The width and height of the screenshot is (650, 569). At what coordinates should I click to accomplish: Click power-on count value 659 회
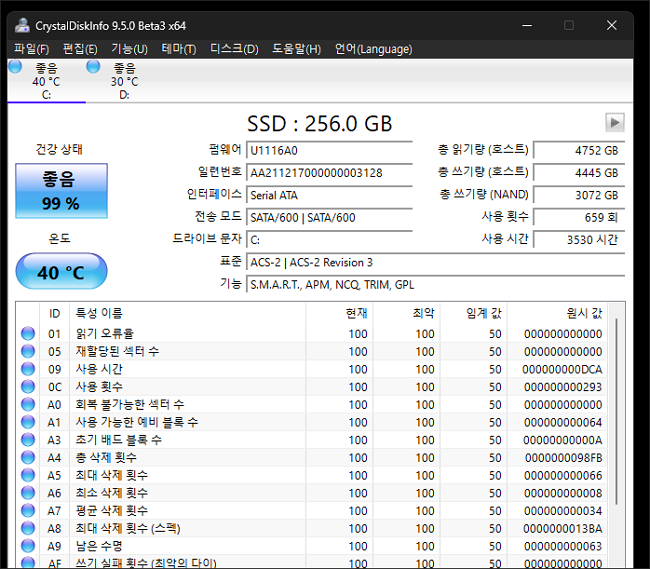click(x=579, y=217)
